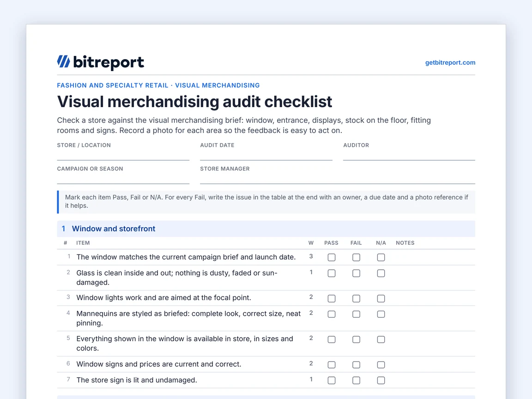This screenshot has width=532, height=399.
Task: Click the 'Mark each item Pass, Fail or N/A' instruction note
Action: coord(266,201)
